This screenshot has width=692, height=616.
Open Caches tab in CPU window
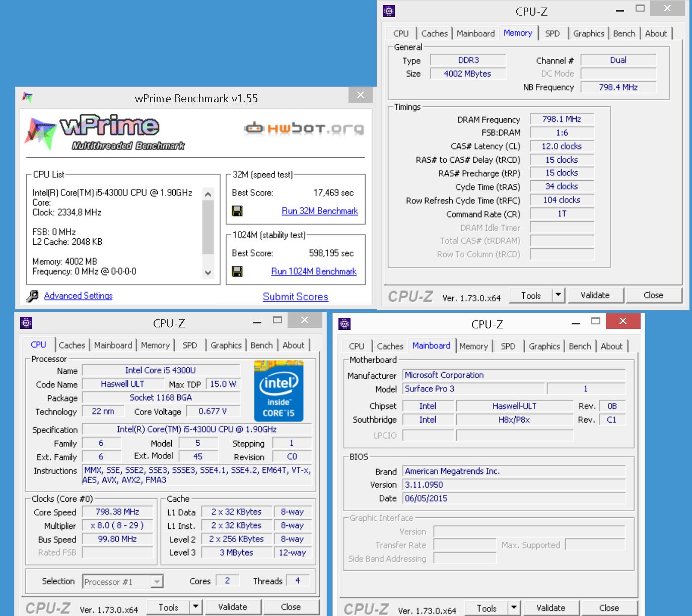point(72,345)
